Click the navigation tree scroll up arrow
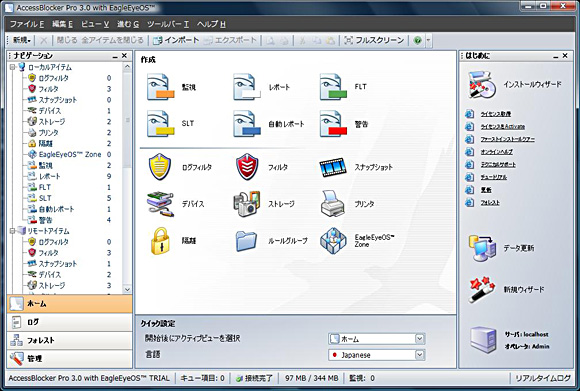This screenshot has height=391, width=580. point(127,67)
